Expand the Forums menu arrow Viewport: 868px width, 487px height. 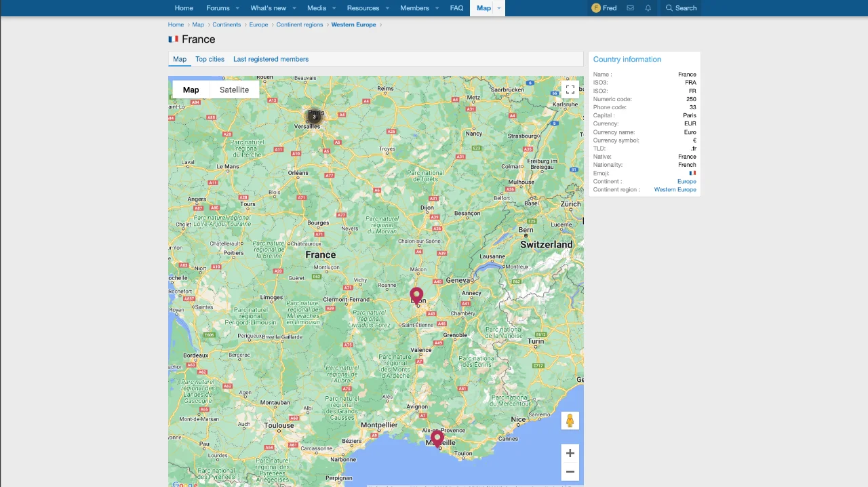pos(237,8)
